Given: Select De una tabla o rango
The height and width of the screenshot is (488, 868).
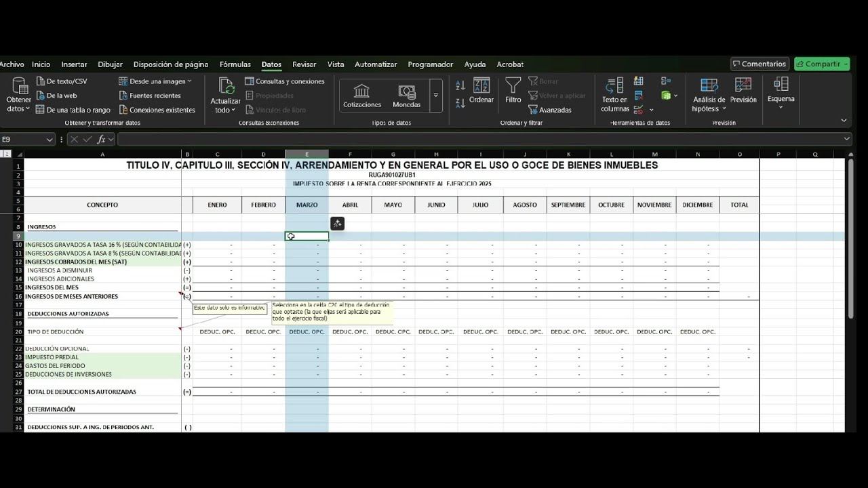Looking at the screenshot, I should [x=73, y=110].
